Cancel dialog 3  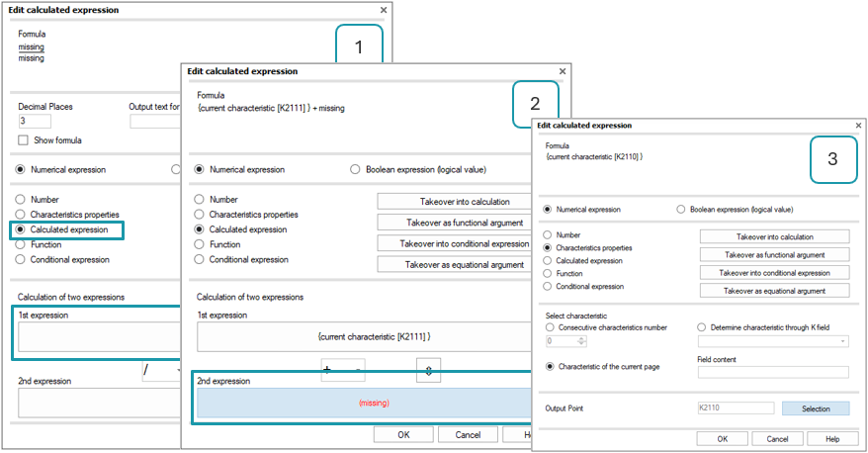(x=777, y=438)
